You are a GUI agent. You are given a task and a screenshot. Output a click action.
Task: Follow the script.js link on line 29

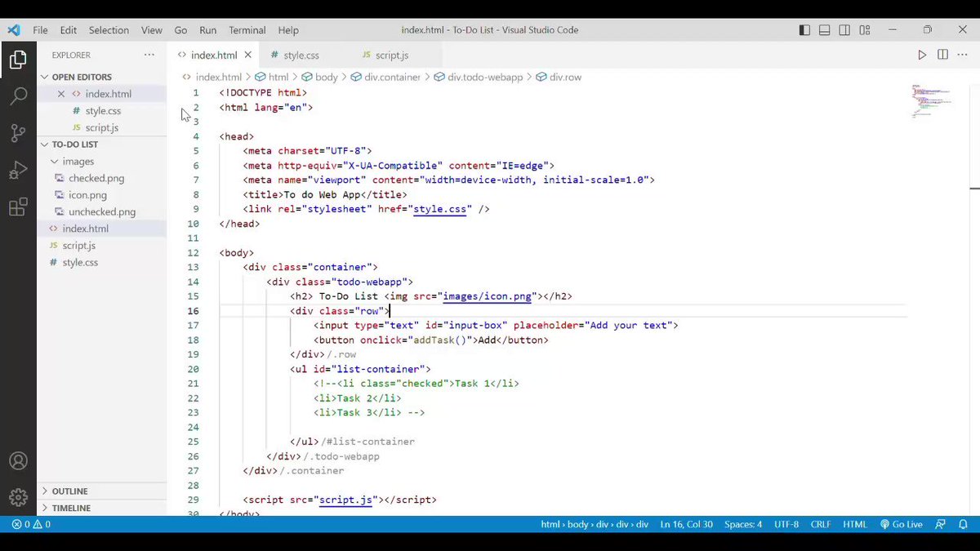(346, 500)
